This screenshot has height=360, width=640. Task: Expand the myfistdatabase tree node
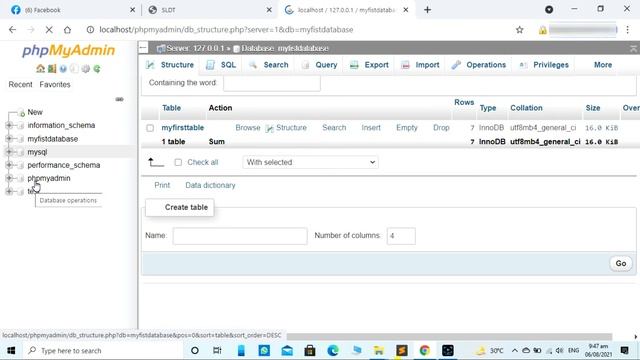(x=9, y=139)
